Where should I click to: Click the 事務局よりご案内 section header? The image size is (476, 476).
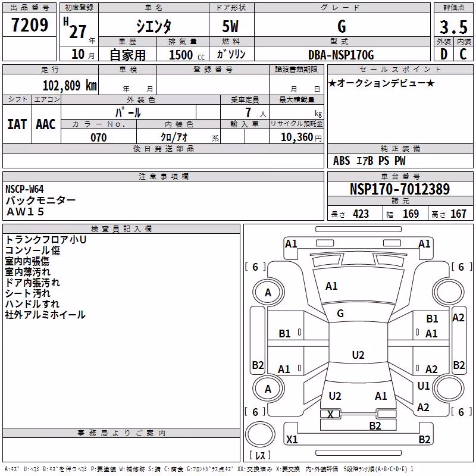pyautogui.click(x=121, y=433)
